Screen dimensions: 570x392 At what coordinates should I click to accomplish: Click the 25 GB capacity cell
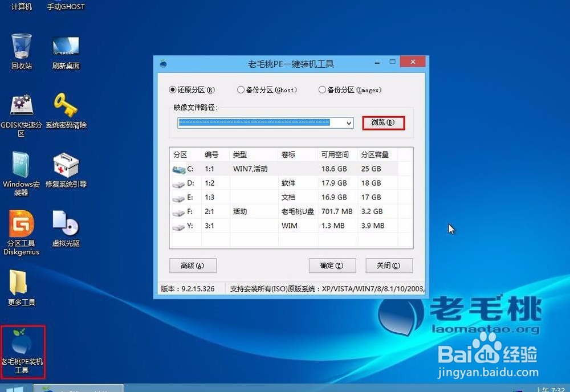pos(371,169)
